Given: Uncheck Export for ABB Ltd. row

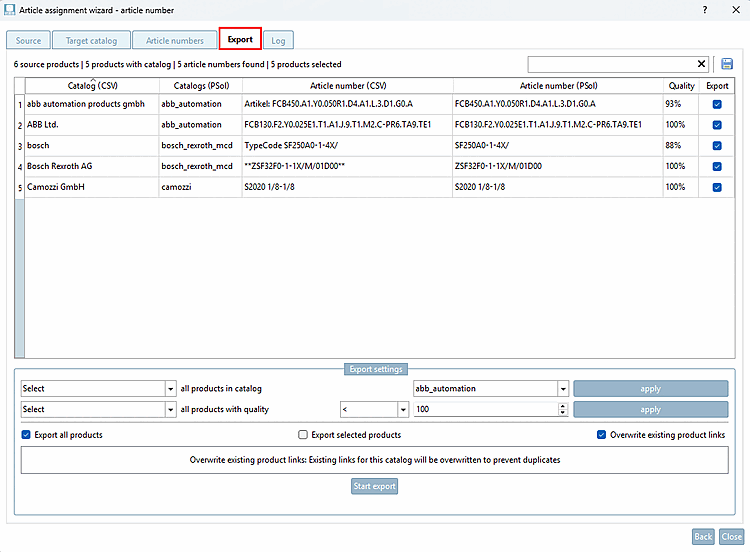Looking at the screenshot, I should point(717,125).
